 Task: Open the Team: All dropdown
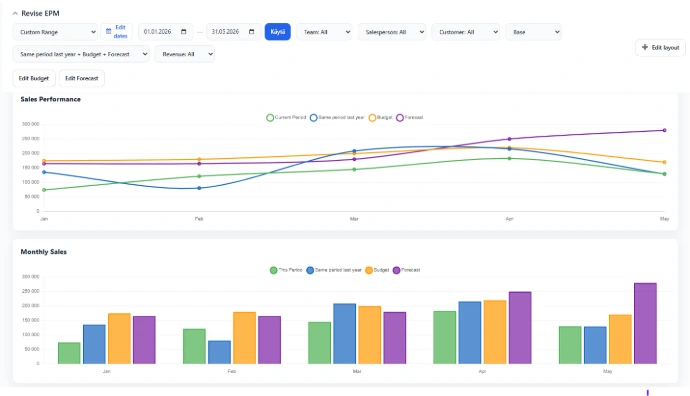click(x=324, y=32)
